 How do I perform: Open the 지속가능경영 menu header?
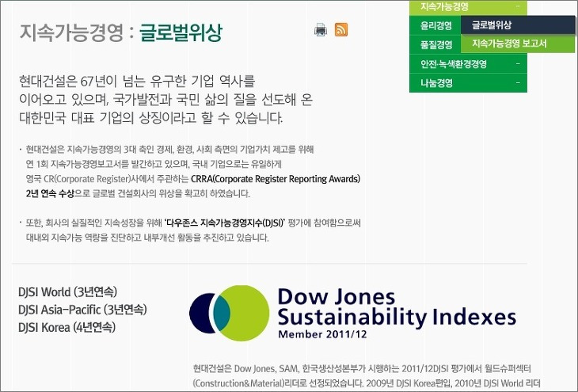click(468, 7)
